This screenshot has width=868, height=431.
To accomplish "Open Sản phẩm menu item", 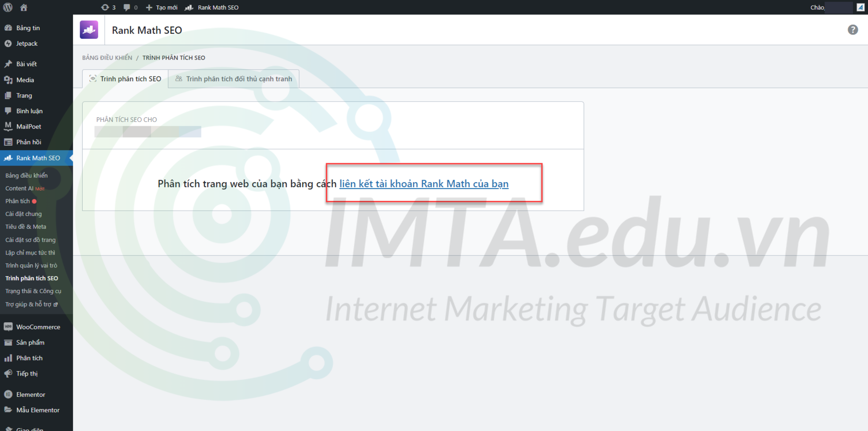I will click(30, 342).
